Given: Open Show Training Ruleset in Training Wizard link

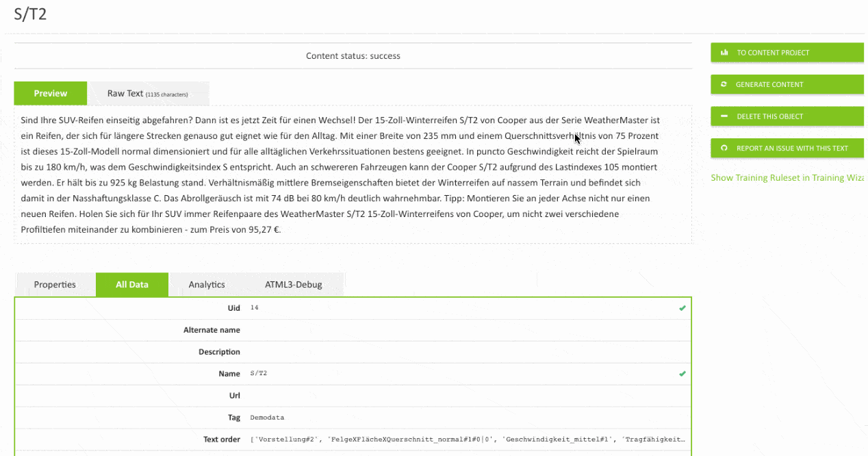Looking at the screenshot, I should [x=787, y=178].
